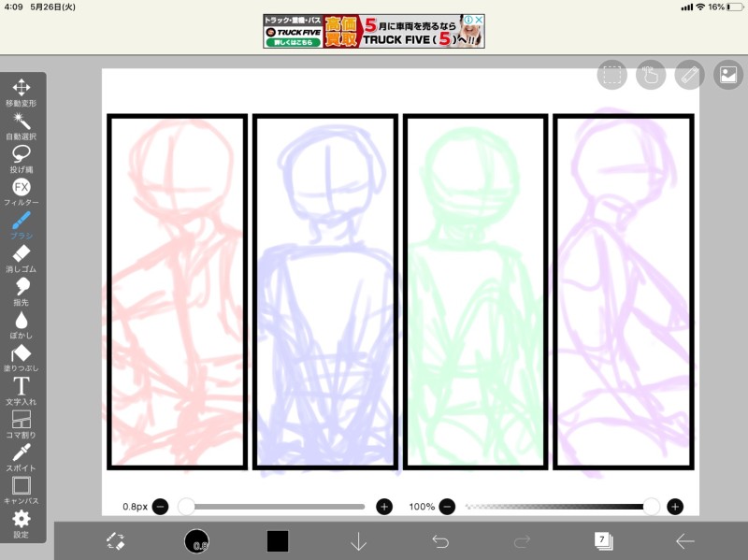The width and height of the screenshot is (748, 560).
Task: Undo the last stroke
Action: (439, 541)
